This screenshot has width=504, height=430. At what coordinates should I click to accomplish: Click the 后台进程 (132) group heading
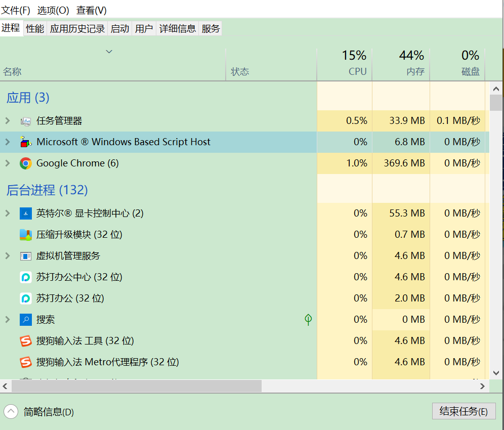47,190
